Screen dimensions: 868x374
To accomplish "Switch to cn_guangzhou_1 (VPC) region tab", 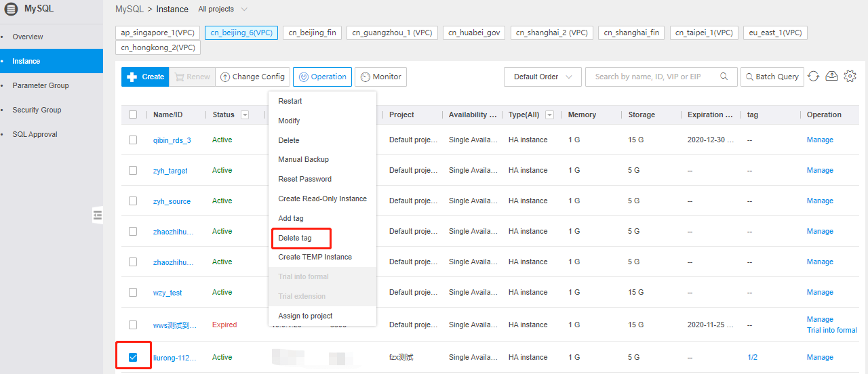I will point(393,33).
